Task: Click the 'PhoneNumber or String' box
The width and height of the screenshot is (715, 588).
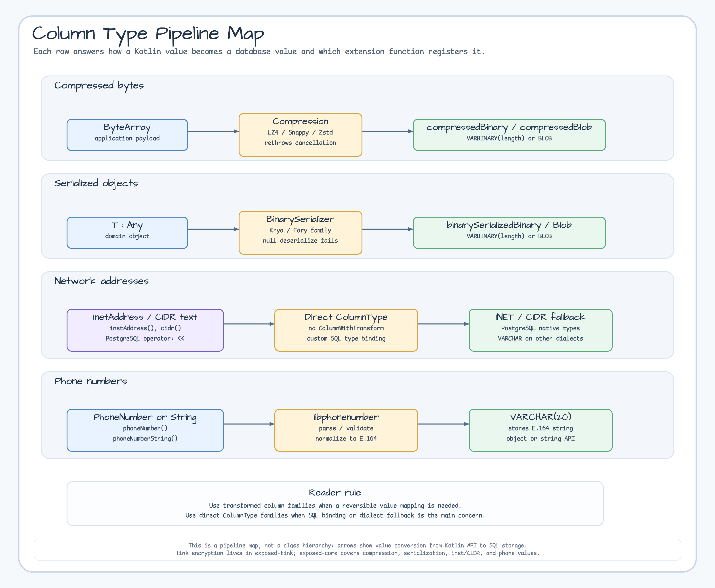Action: coord(145,430)
